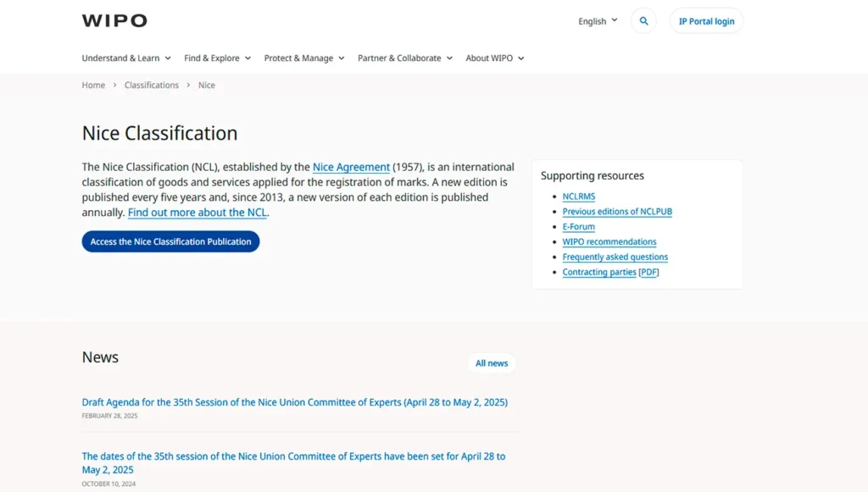
Task: Click the IP Portal login button
Action: [x=706, y=21]
